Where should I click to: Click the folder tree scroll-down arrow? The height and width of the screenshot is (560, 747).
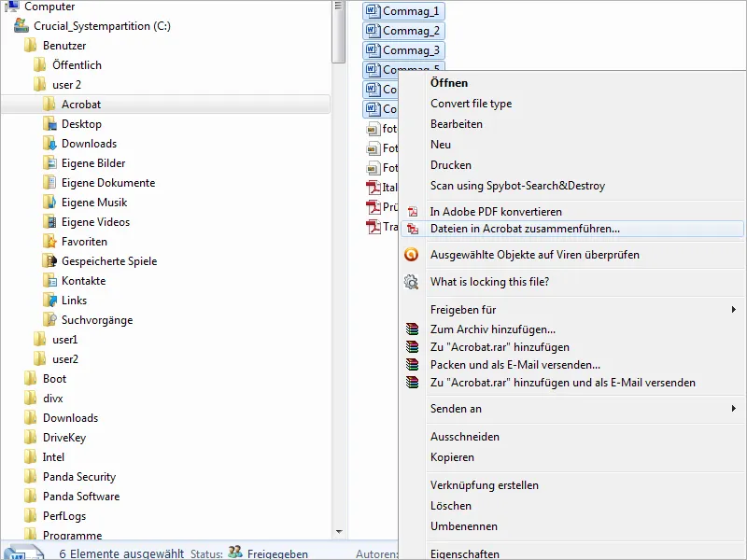click(339, 531)
